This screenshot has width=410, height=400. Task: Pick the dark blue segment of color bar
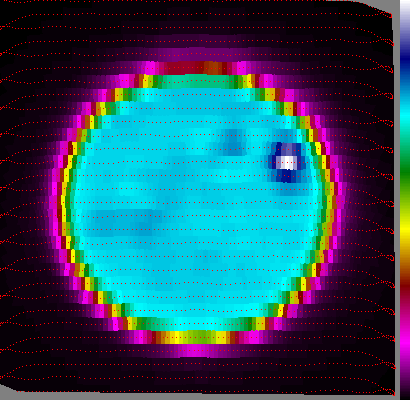pos(405,60)
